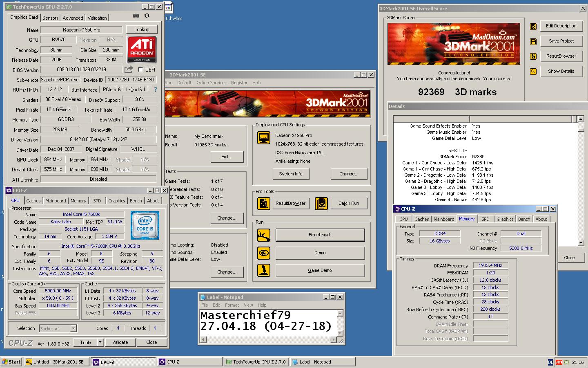
Task: Click the ATI tray icon in system tray
Action: [x=559, y=362]
